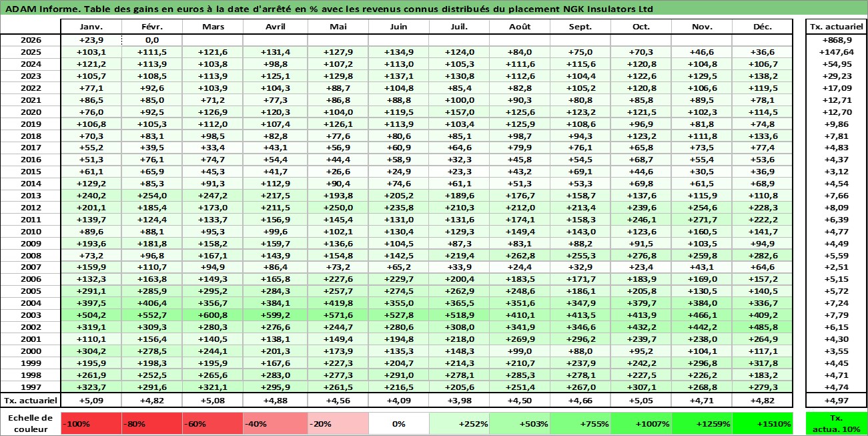Click the +36,6 cell in December 2025

(x=762, y=52)
